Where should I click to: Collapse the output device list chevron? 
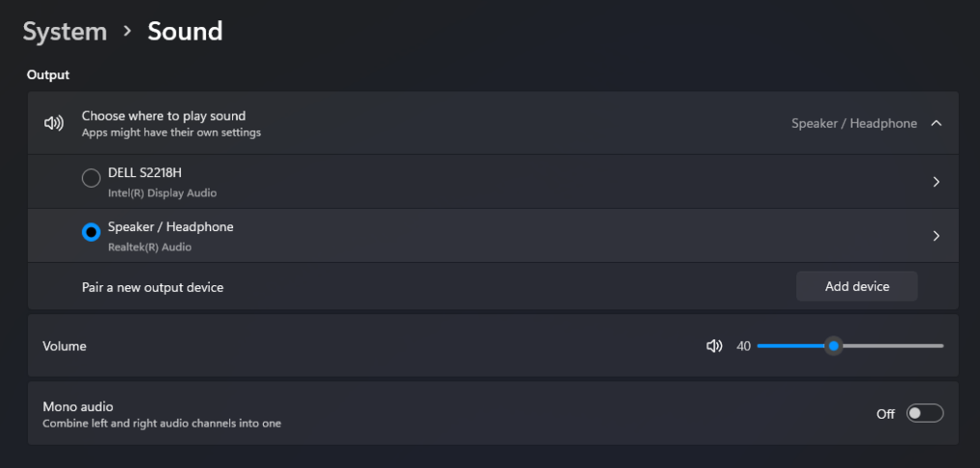click(936, 124)
